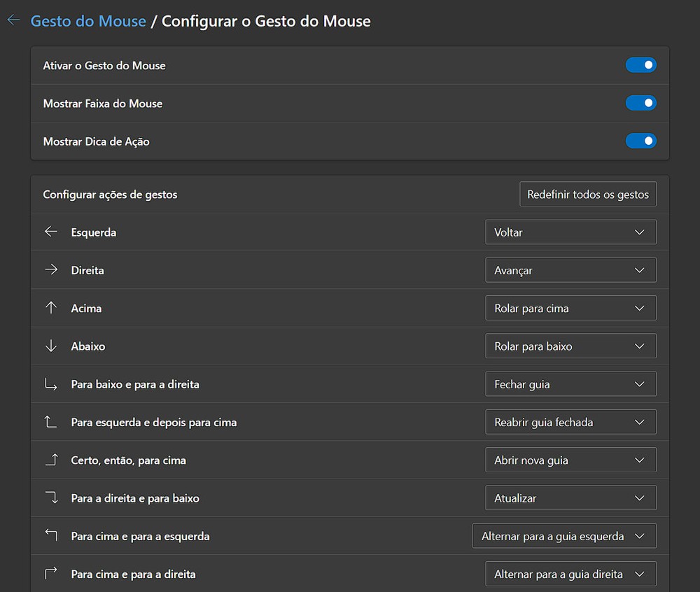Image resolution: width=700 pixels, height=592 pixels.
Task: Click the right arrow gesture icon beside Direita
Action: (51, 269)
